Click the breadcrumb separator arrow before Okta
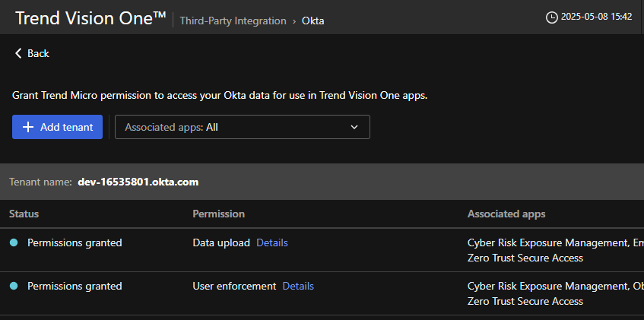Viewport: 644px width, 320px height. [294, 21]
